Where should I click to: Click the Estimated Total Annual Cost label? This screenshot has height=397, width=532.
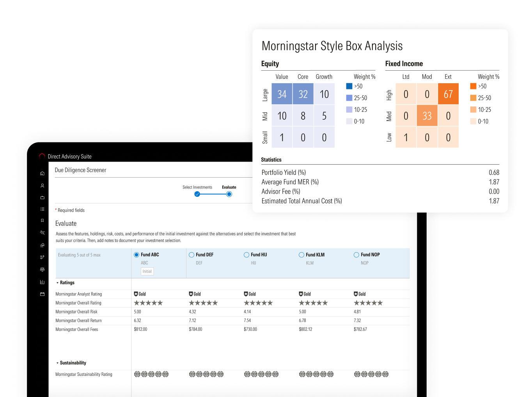pyautogui.click(x=302, y=201)
